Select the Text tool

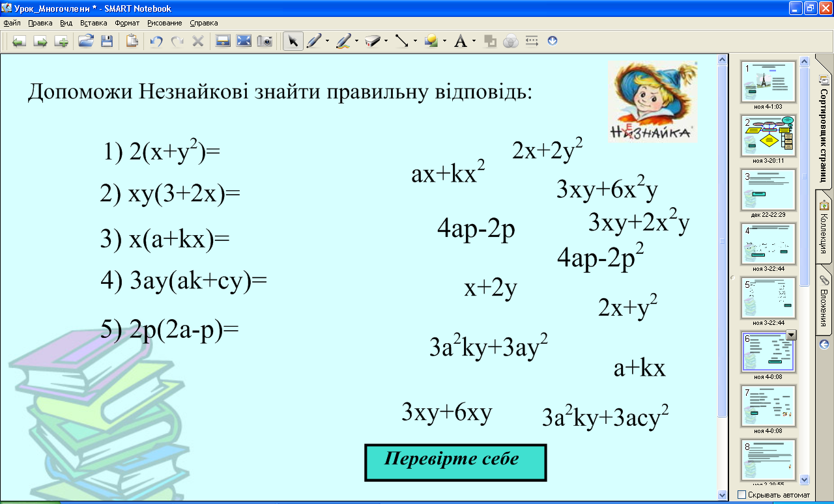pos(461,41)
